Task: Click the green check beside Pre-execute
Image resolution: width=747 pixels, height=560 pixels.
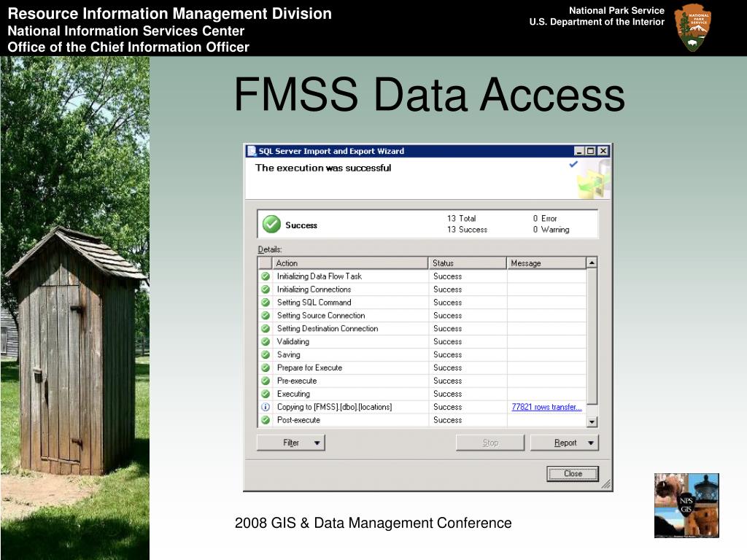Action: tap(266, 381)
